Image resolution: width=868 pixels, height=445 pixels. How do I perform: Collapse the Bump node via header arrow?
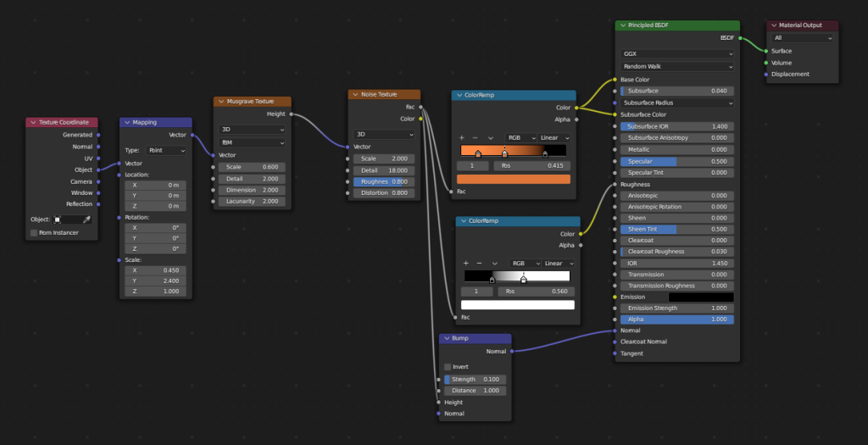446,338
